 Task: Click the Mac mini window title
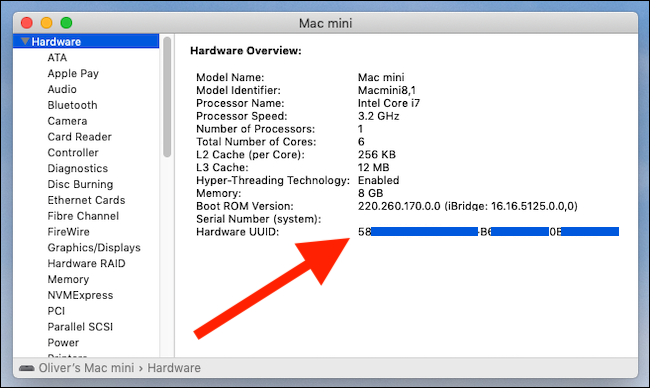[325, 23]
